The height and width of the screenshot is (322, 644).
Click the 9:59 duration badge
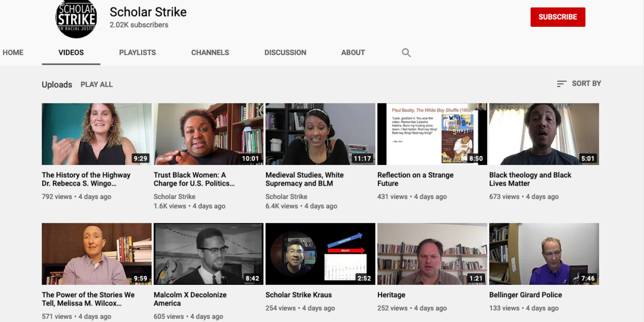tap(140, 278)
